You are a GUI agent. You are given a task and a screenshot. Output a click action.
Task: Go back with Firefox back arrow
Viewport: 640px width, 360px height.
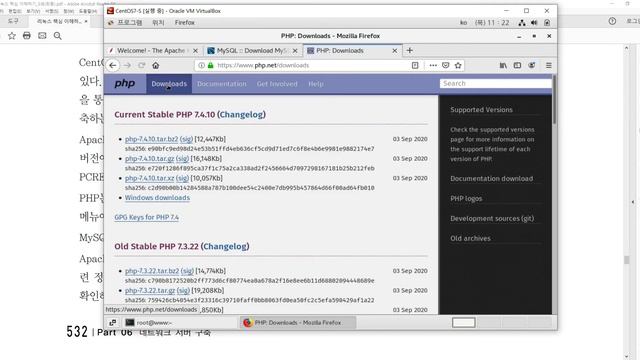113,65
